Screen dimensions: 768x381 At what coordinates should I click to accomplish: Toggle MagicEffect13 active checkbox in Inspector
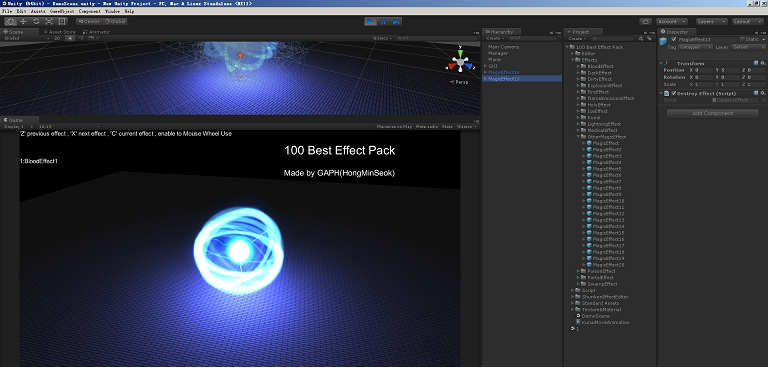point(674,39)
